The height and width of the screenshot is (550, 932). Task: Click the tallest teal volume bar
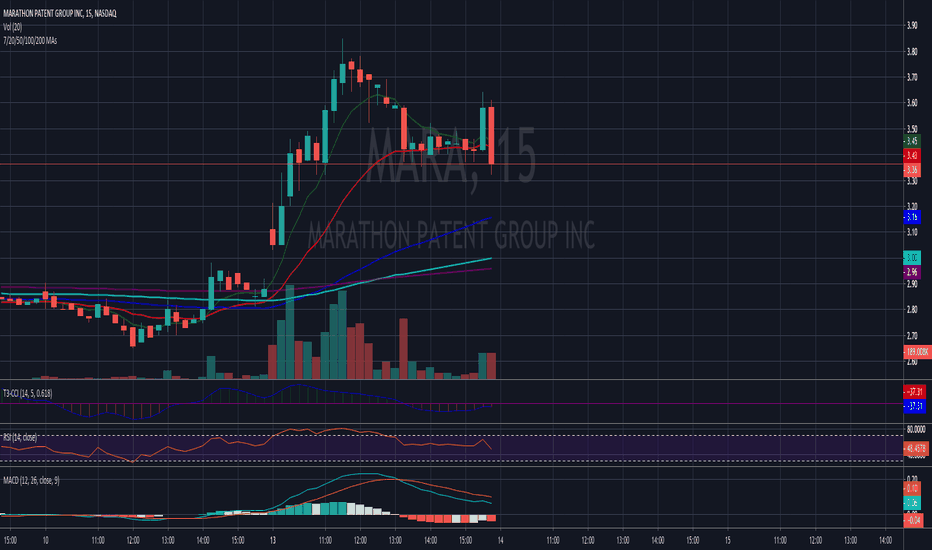coord(290,332)
